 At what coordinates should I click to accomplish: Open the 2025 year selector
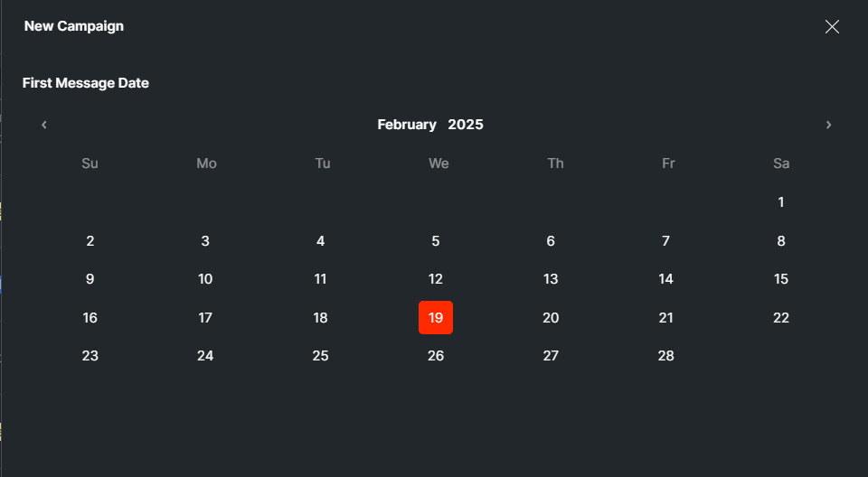[x=466, y=125]
